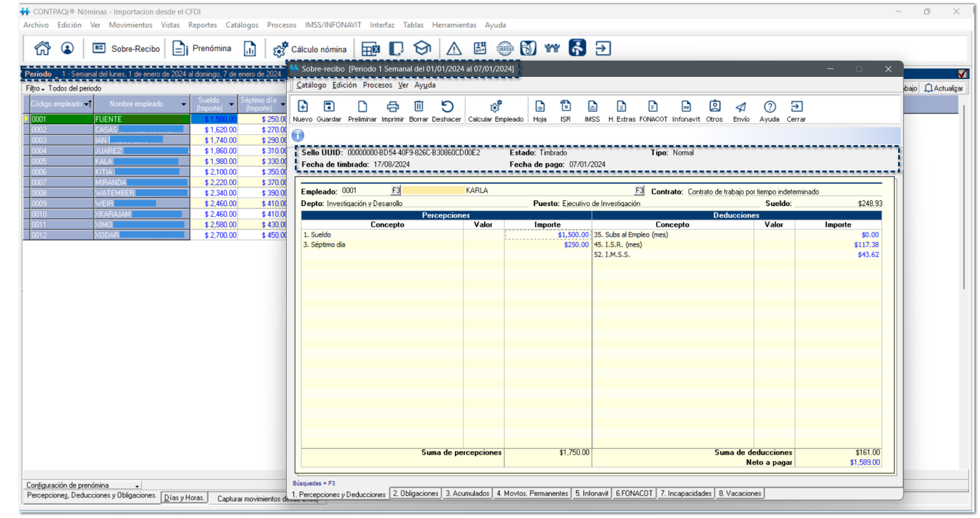The width and height of the screenshot is (980, 518).
Task: Undo changes with the Deshacer icon
Action: point(446,107)
